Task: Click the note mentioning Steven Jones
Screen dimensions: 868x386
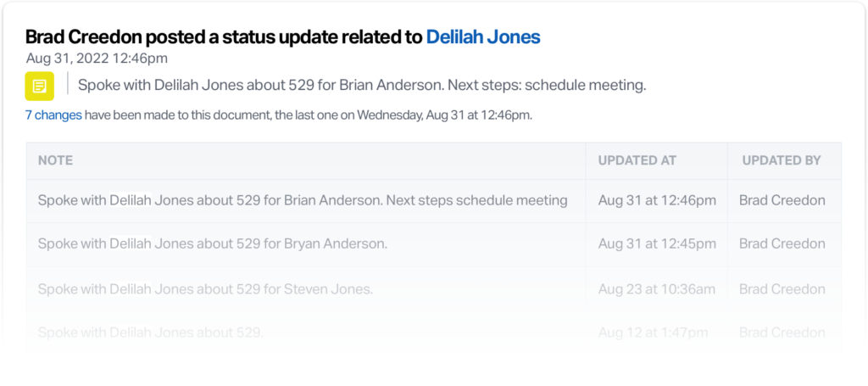Action: click(205, 288)
